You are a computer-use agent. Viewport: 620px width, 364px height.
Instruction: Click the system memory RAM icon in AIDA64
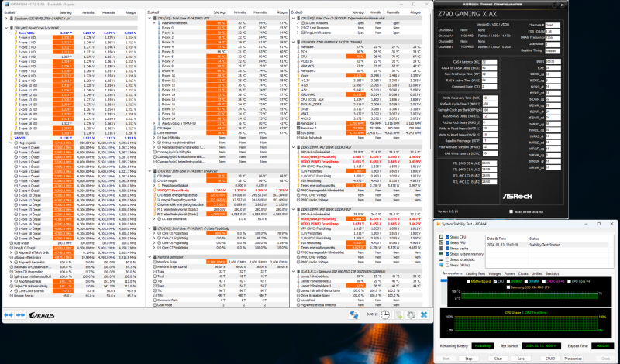coord(441,254)
